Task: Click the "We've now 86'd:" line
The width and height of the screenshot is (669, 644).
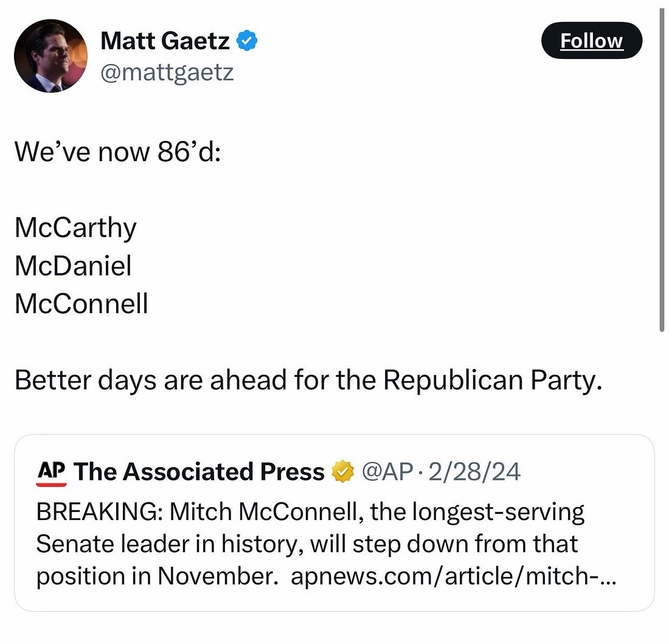Action: click(x=119, y=151)
